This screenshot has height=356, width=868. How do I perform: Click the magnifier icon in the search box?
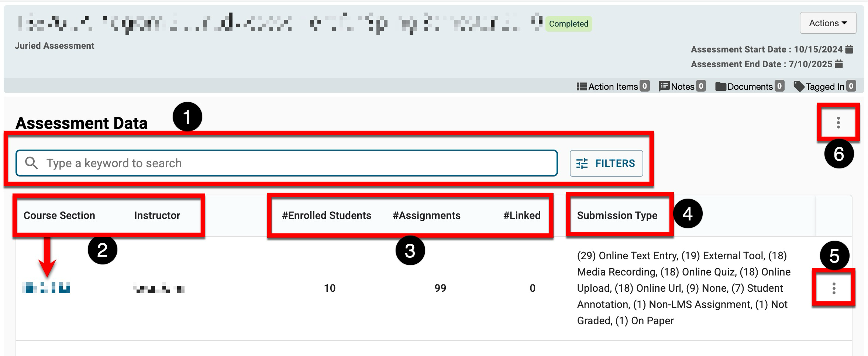pos(31,163)
